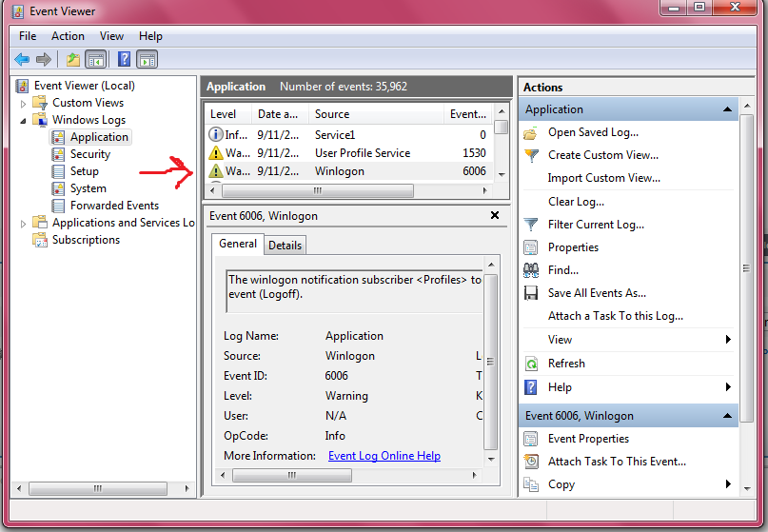
Task: Toggle the Show/Hide Action Pane toolbar icon
Action: pos(148,60)
